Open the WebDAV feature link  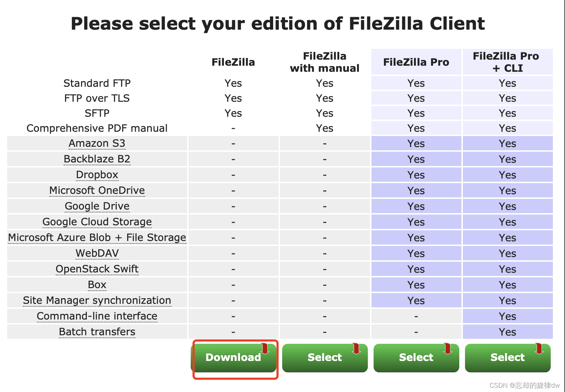pos(97,253)
